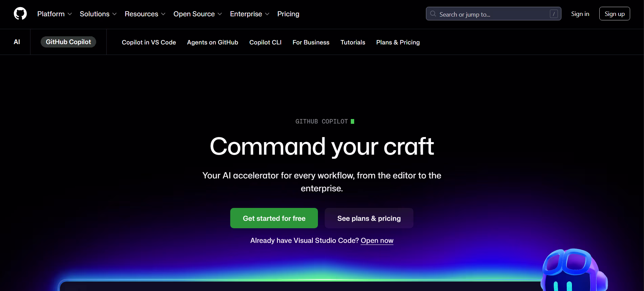Focus the Search or jump to field

click(x=493, y=14)
